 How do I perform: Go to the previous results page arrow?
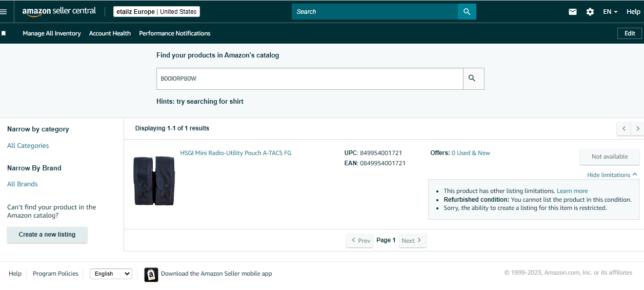pyautogui.click(x=623, y=128)
